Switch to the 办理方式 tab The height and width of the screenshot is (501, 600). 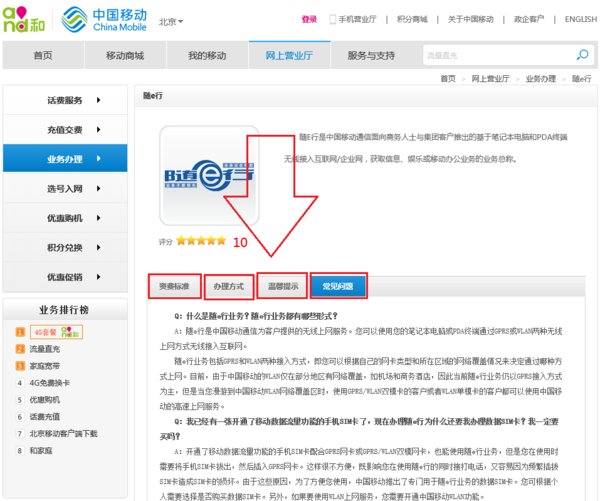click(x=229, y=286)
